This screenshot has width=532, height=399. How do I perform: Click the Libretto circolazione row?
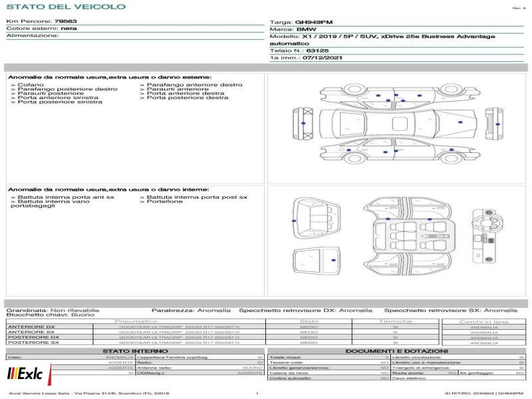(458, 357)
